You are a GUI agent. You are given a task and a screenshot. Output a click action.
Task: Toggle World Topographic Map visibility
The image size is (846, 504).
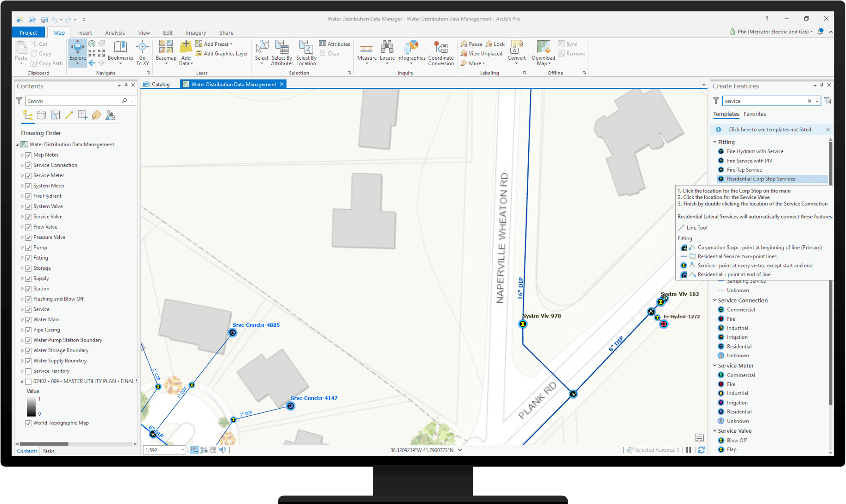(28, 423)
